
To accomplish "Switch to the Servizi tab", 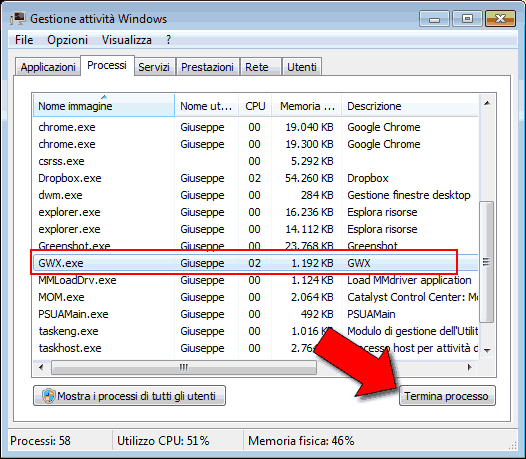I will [154, 67].
